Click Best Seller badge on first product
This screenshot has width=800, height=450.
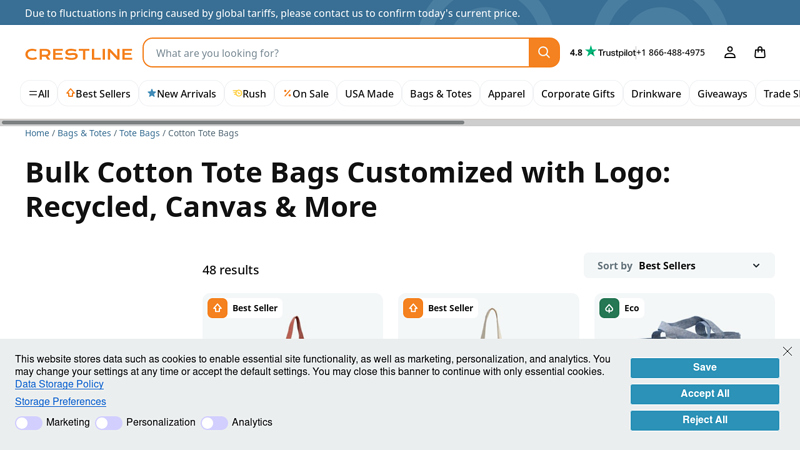coord(244,308)
